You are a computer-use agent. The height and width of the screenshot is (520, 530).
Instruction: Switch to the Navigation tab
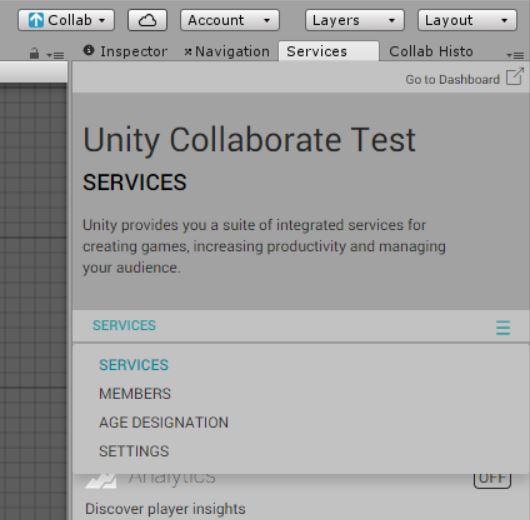[227, 51]
